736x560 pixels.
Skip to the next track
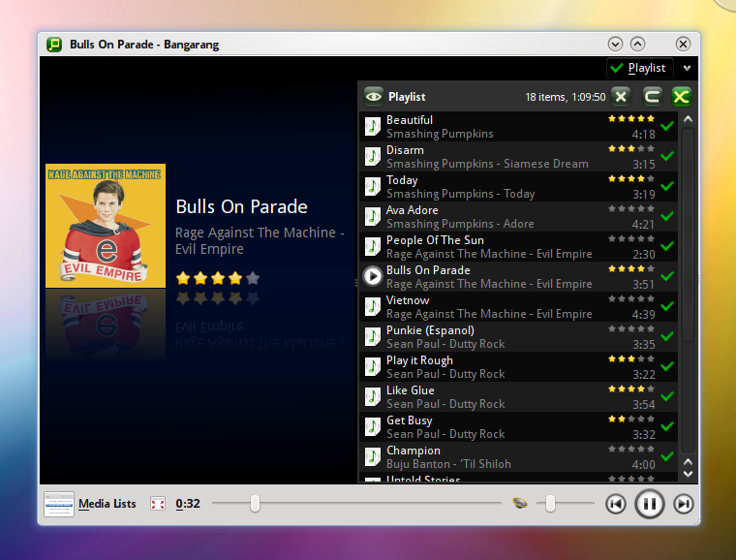[684, 504]
